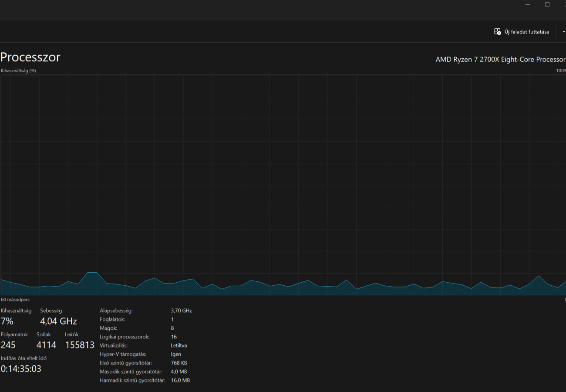The image size is (566, 392).
Task: Click the CPU utilization graph
Action: (283, 185)
